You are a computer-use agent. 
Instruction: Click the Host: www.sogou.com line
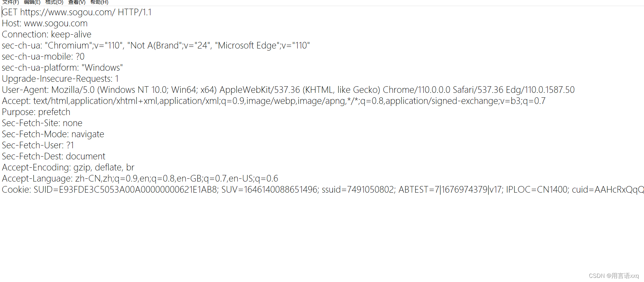[x=45, y=23]
